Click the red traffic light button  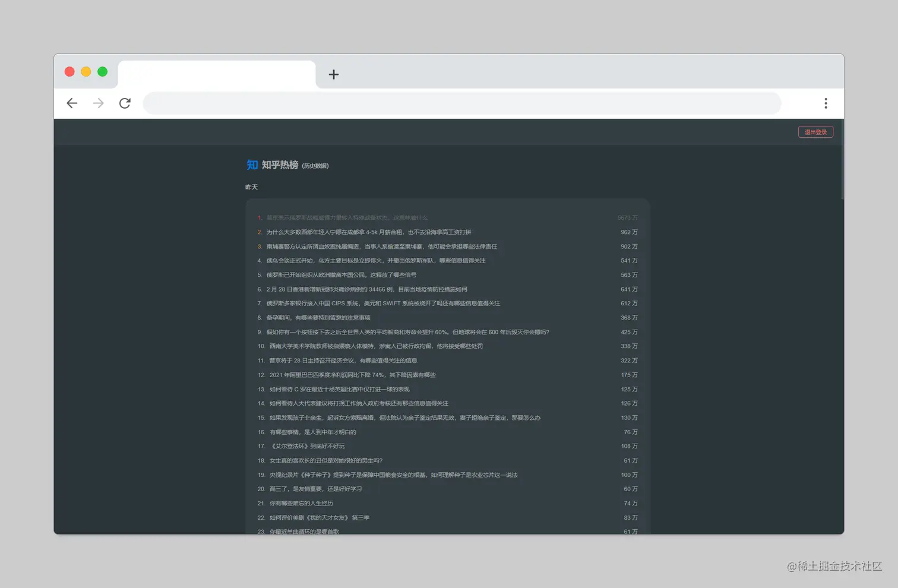click(x=69, y=71)
